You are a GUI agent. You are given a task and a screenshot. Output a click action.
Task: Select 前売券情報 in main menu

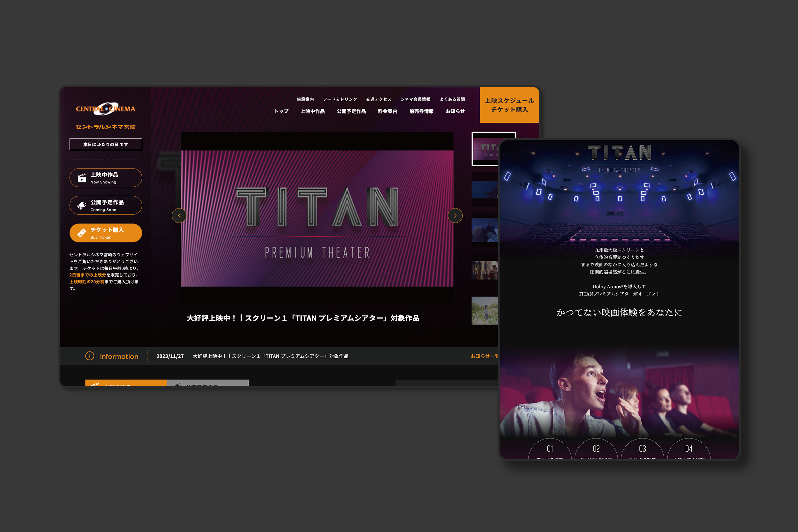click(421, 111)
